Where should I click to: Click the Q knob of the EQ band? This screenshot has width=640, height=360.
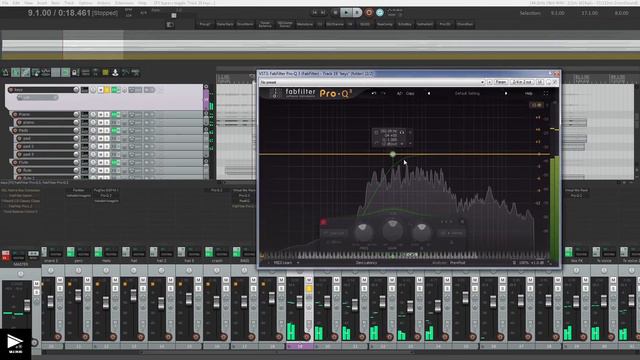421,232
